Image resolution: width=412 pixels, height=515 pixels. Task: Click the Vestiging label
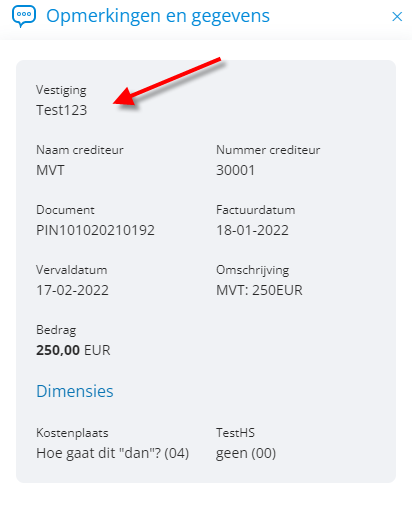pos(61,90)
